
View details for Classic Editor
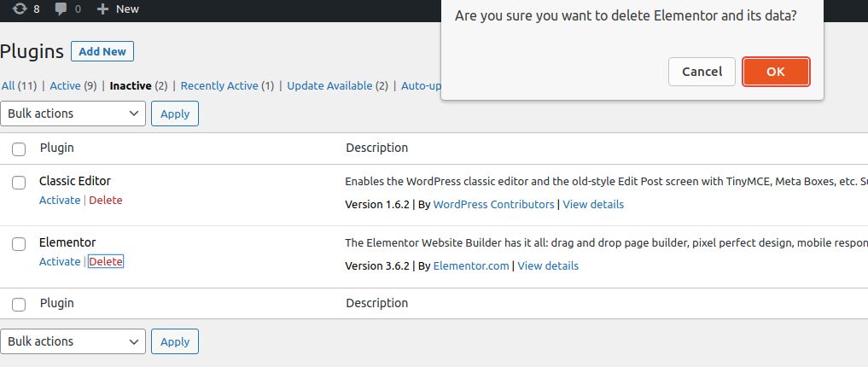[x=593, y=204]
